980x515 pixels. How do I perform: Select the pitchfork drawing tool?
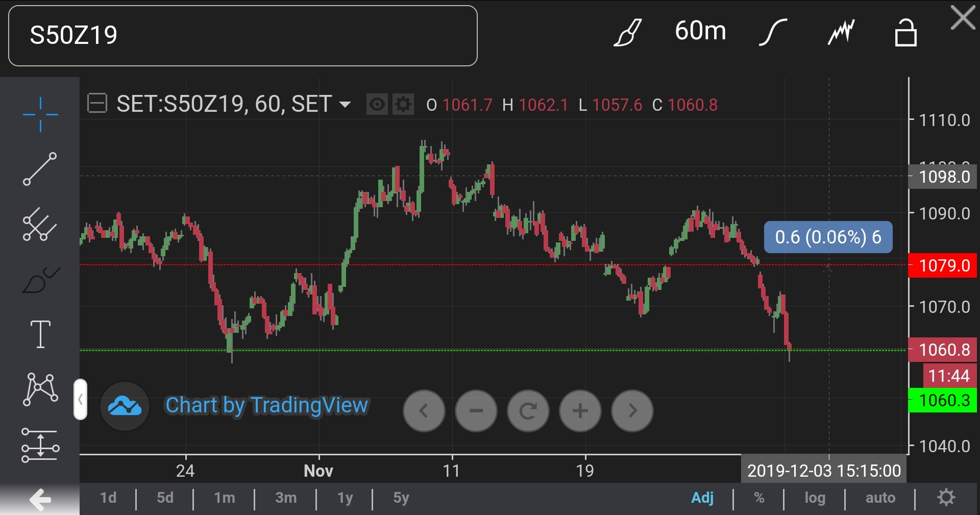(40, 225)
